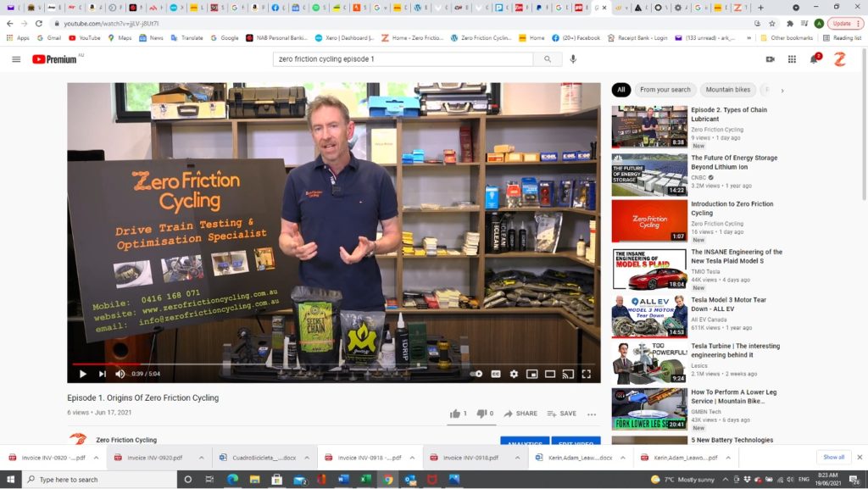Toggle closed captions in the player
Screen dimensions: 868x489
click(x=496, y=374)
